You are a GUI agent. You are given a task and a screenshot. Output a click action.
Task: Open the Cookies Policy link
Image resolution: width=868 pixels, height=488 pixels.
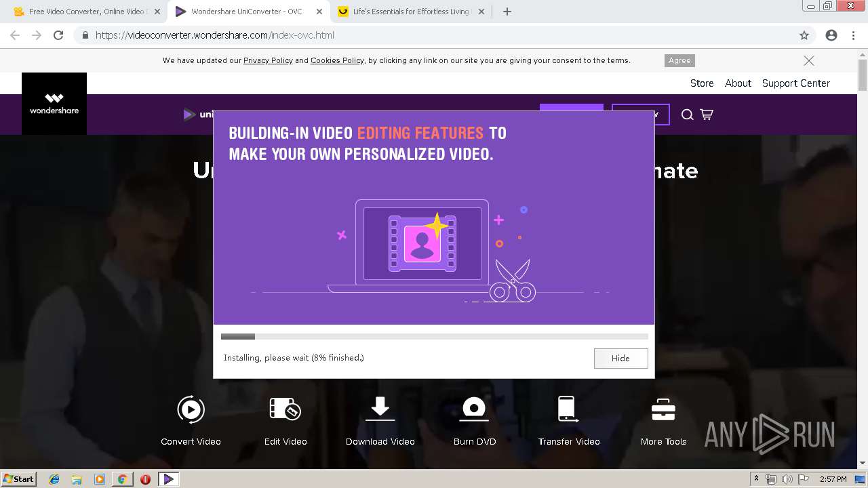[x=337, y=60]
